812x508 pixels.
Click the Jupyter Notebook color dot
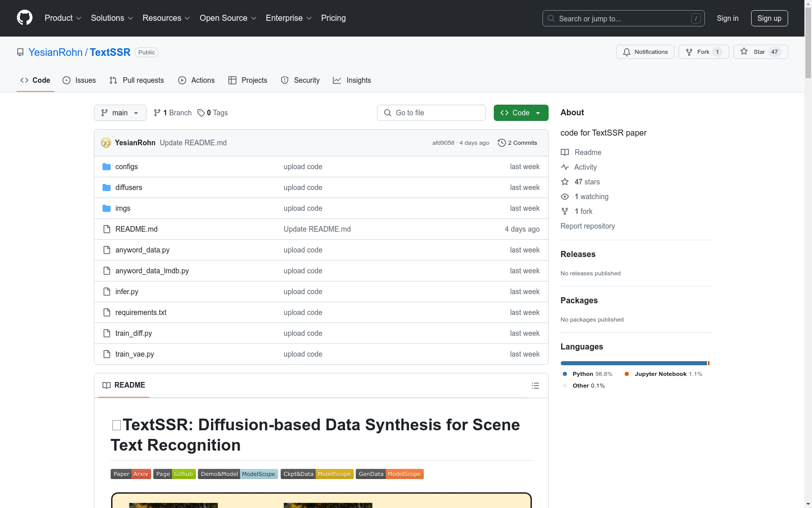click(627, 374)
